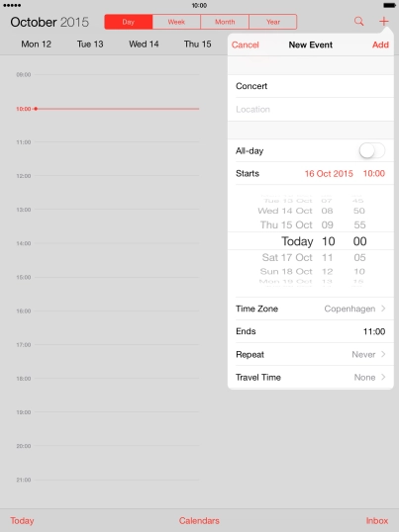Select the Day view tab
Screen dimensions: 399x532
[x=129, y=22]
